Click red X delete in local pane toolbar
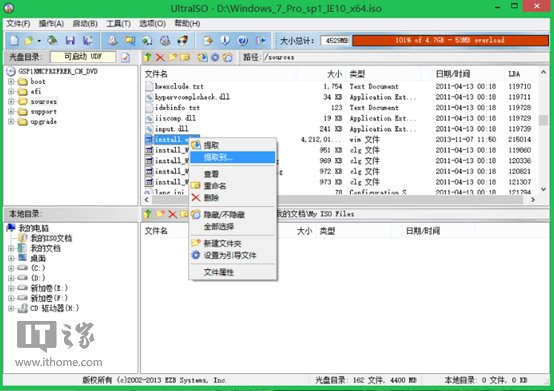Viewport: 554px width, 391px height. click(172, 214)
